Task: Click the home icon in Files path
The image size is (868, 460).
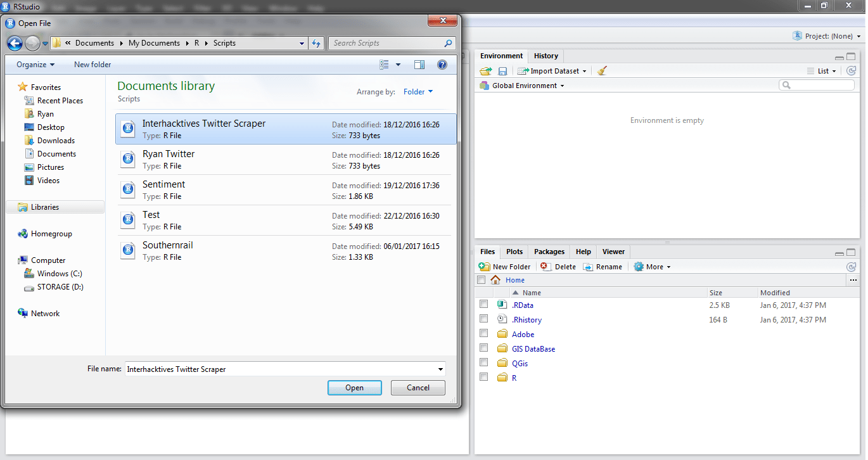Action: pyautogui.click(x=495, y=280)
